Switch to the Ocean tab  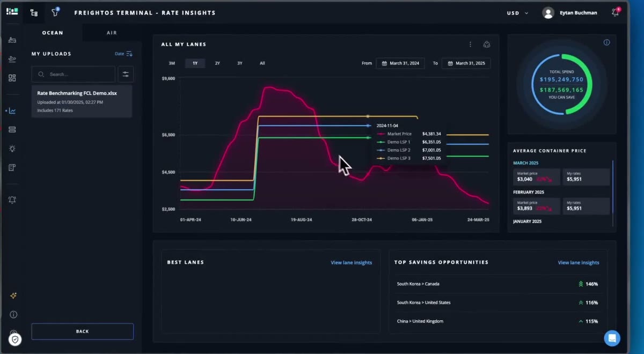point(53,33)
